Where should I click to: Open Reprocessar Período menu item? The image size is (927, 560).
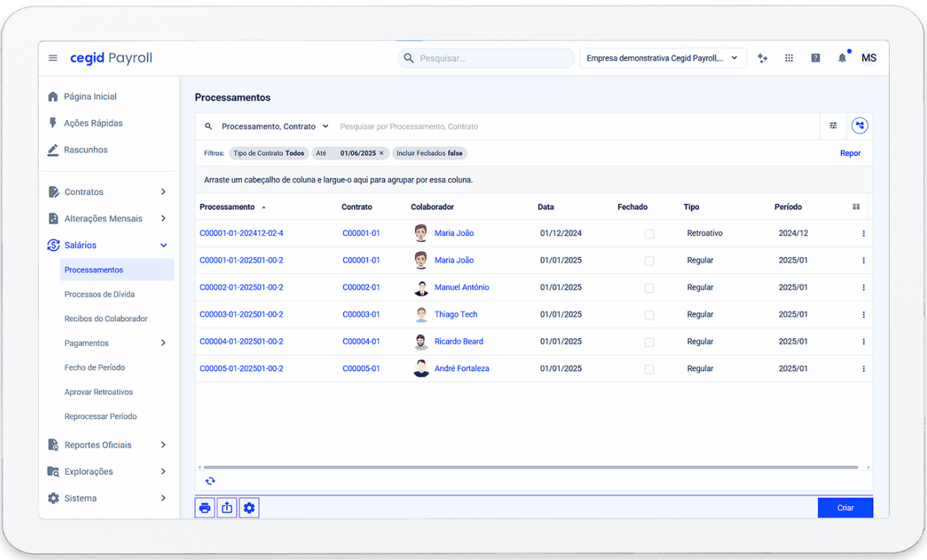tap(101, 417)
